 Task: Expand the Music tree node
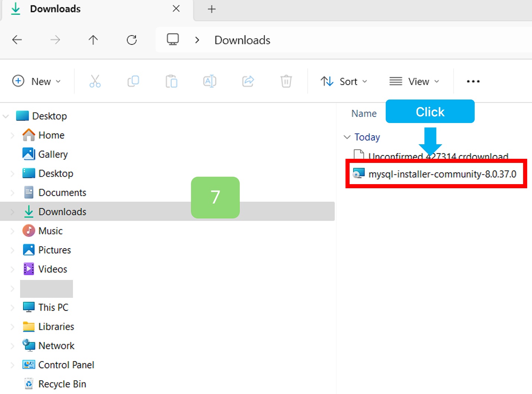tap(12, 231)
